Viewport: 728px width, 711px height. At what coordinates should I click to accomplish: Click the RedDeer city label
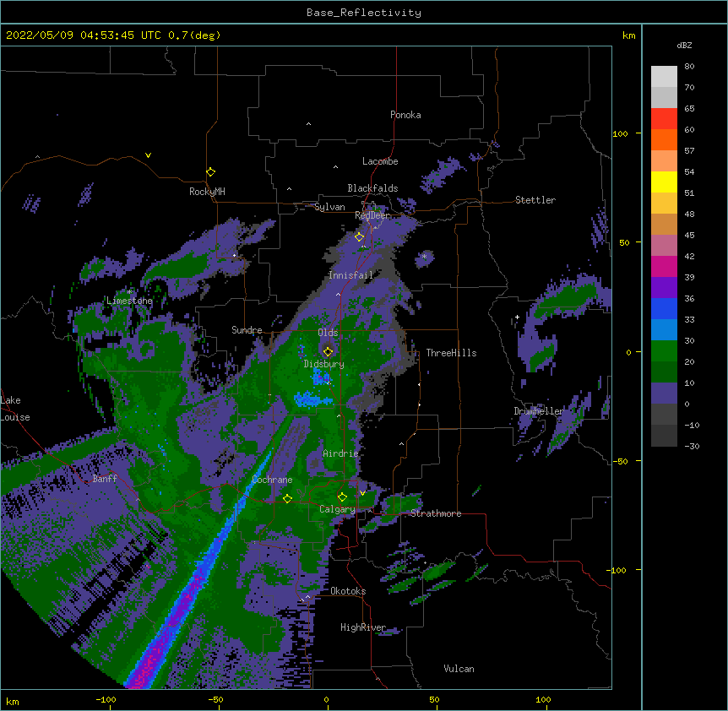click(372, 215)
